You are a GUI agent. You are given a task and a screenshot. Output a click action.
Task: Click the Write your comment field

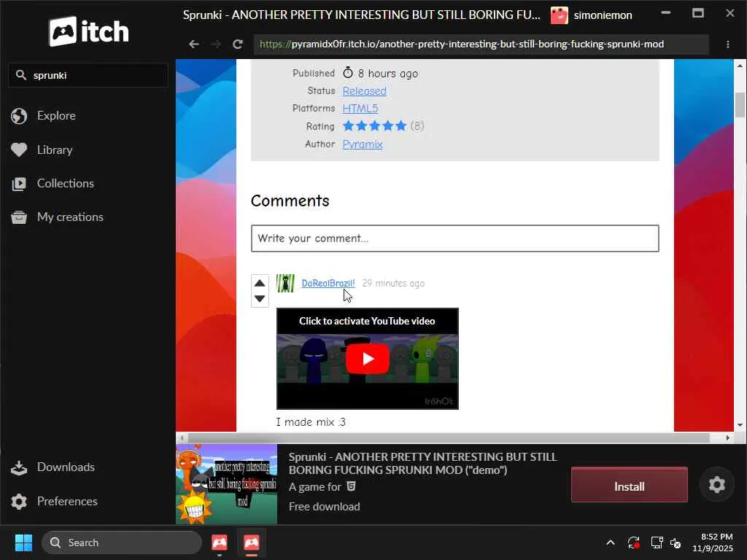tap(455, 238)
